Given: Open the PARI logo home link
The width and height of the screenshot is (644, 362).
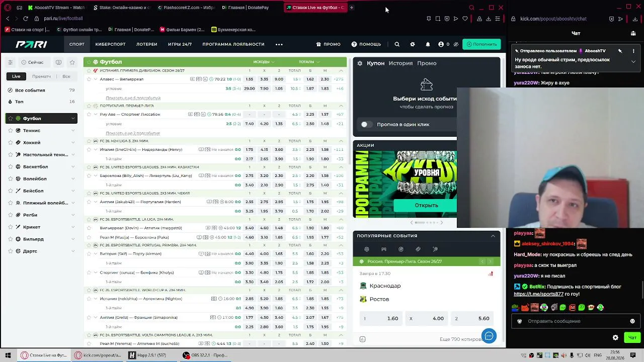Looking at the screenshot, I should [31, 44].
